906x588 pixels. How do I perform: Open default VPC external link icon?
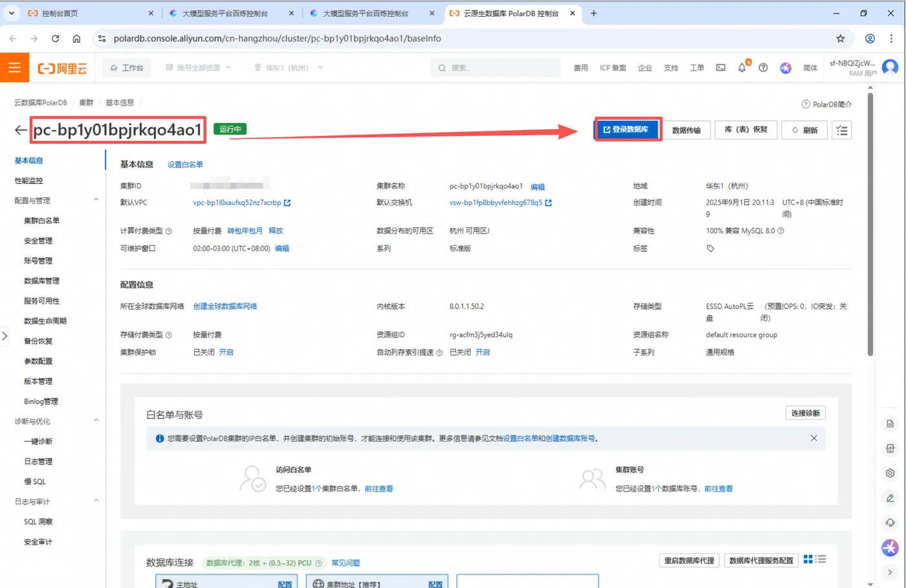point(287,202)
